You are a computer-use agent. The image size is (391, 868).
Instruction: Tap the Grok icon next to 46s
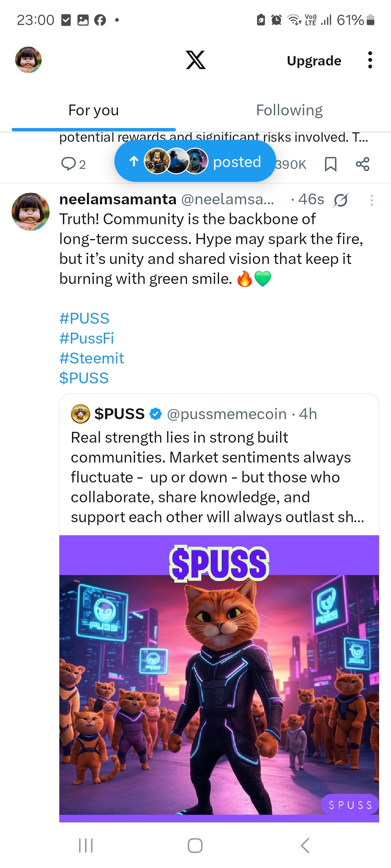click(341, 200)
